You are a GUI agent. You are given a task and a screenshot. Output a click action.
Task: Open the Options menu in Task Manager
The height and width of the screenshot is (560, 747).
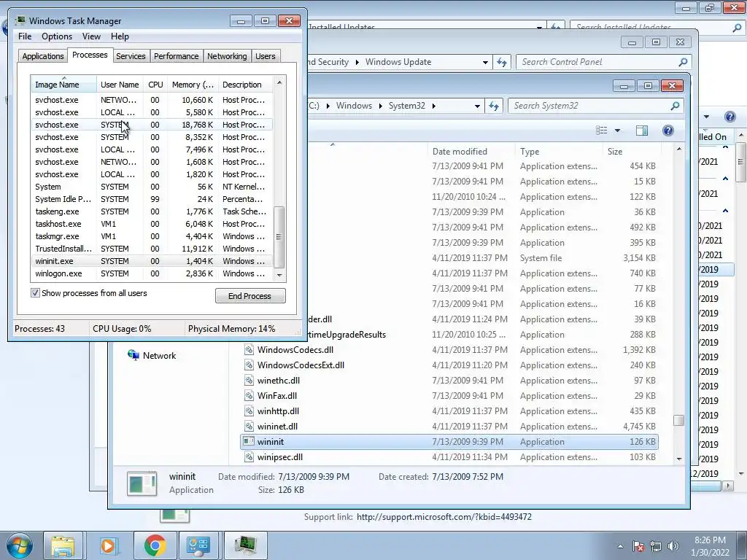57,36
